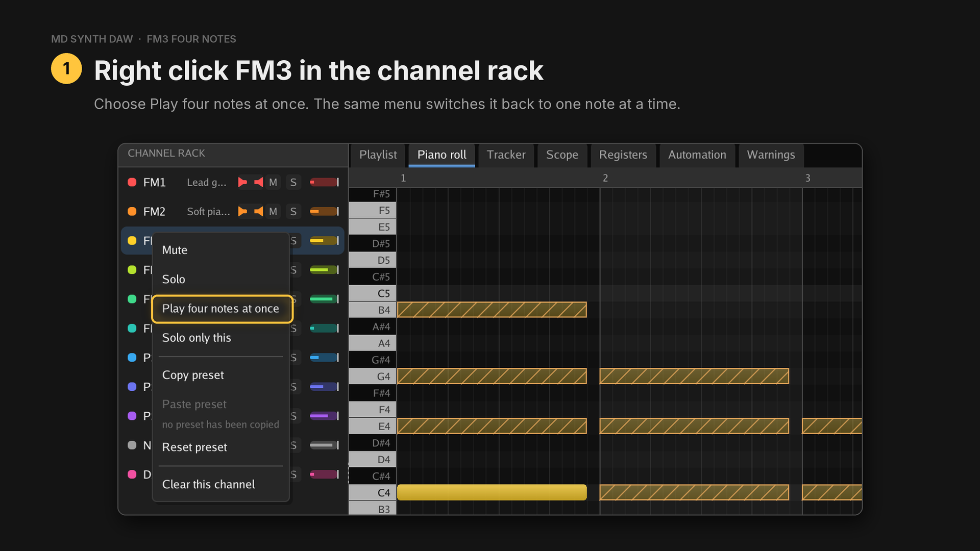The width and height of the screenshot is (980, 551).
Task: Select the hatched E4 note in bar 1
Action: 492,426
